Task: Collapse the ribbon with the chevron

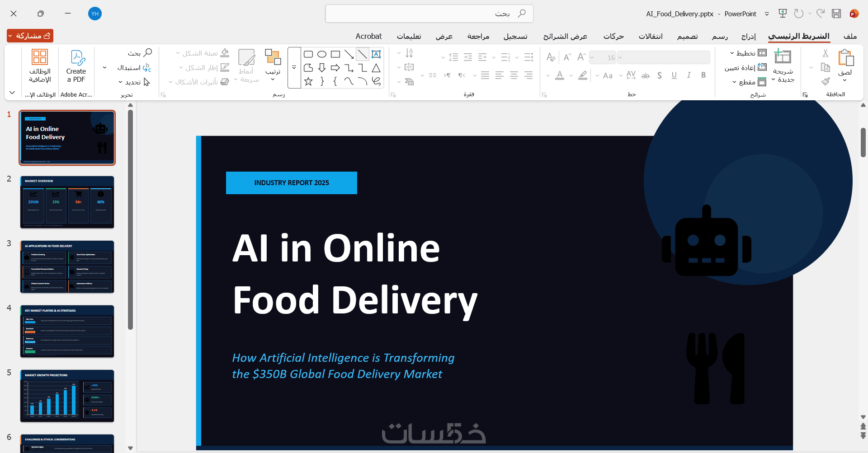Action: tap(12, 93)
